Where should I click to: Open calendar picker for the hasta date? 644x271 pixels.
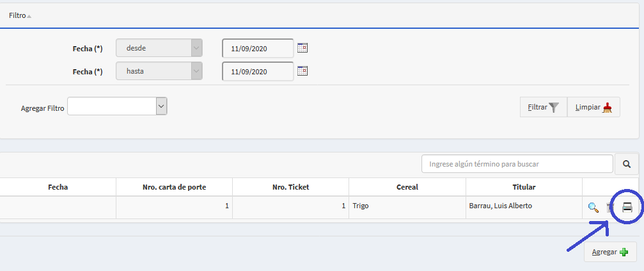(x=302, y=70)
